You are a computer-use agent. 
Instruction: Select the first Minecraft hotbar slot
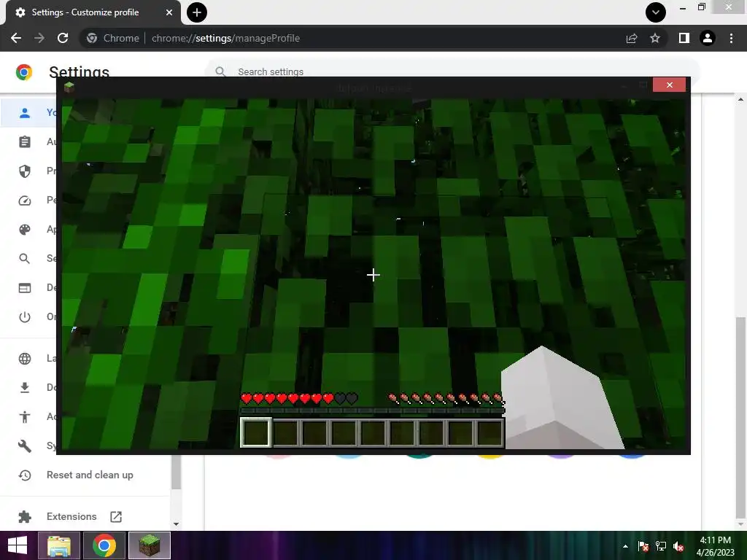(256, 433)
